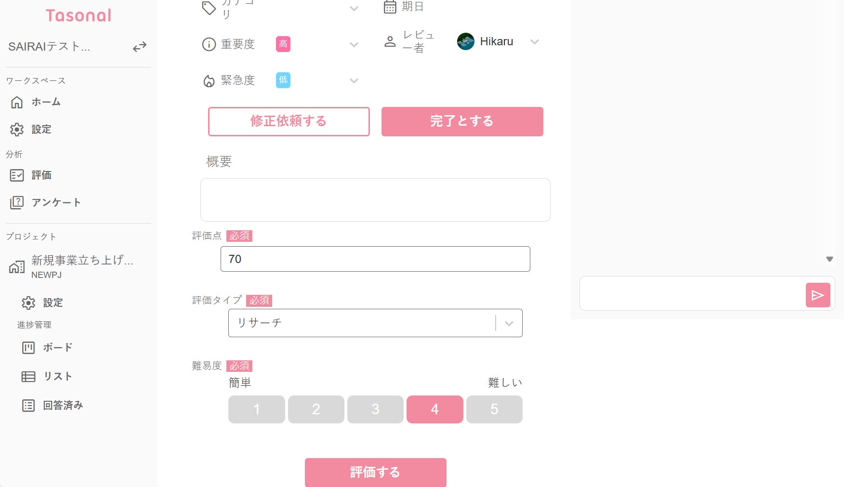
Task: Click the 評価点 input field
Action: pyautogui.click(x=375, y=259)
